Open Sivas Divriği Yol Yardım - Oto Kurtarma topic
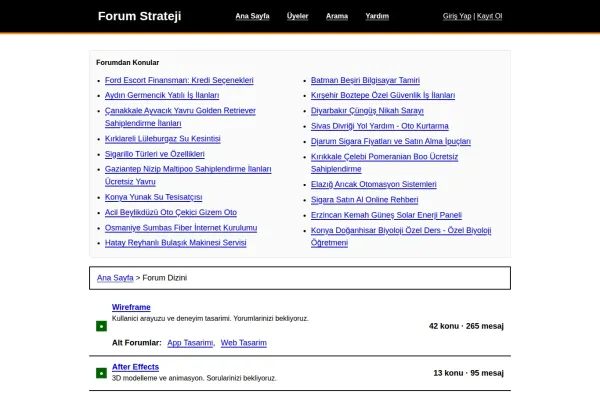Screen dimensions: 600x395 click(380, 126)
